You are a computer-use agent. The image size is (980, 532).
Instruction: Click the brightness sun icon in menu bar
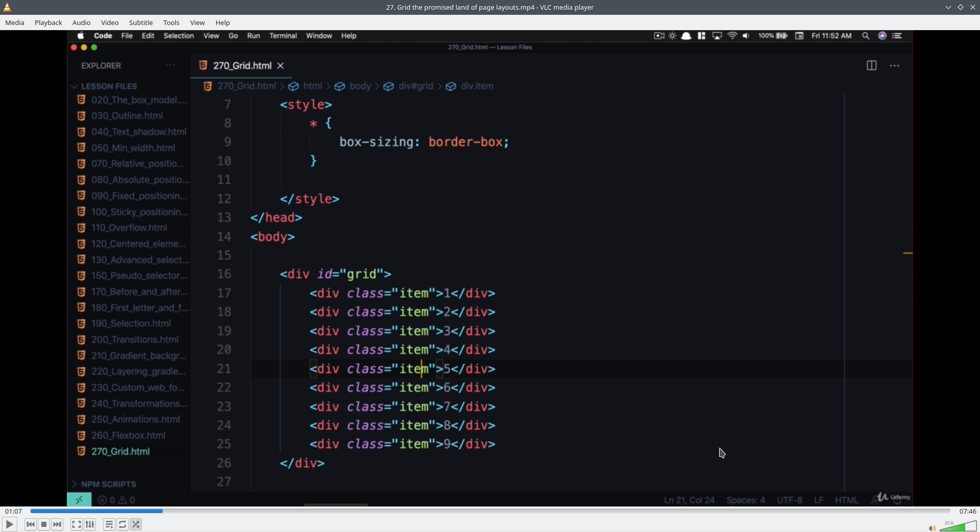click(673, 36)
